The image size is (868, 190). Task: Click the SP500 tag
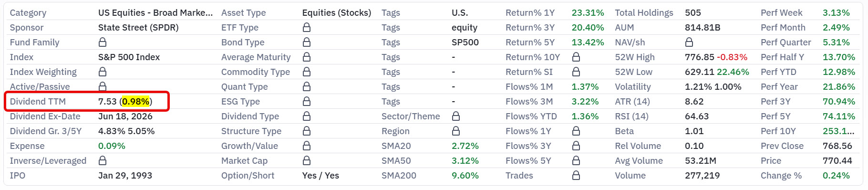(465, 42)
